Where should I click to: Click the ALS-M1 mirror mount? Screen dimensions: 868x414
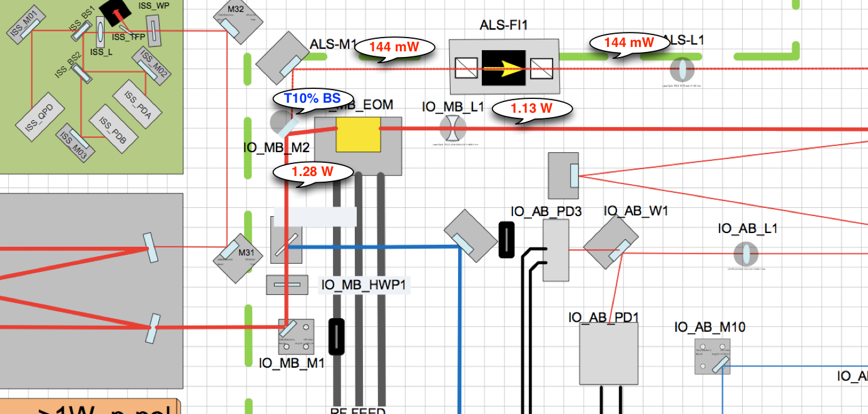(x=282, y=58)
